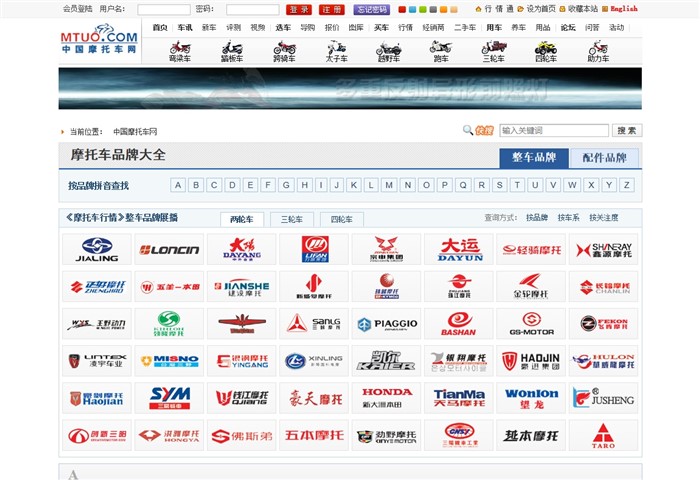
Task: Choose the blue theme color swatch
Action: (412, 9)
